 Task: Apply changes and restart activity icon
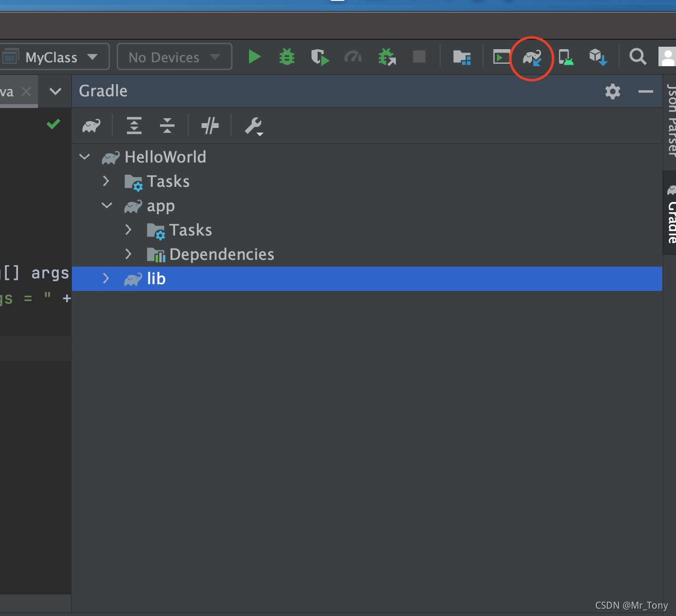click(x=387, y=57)
